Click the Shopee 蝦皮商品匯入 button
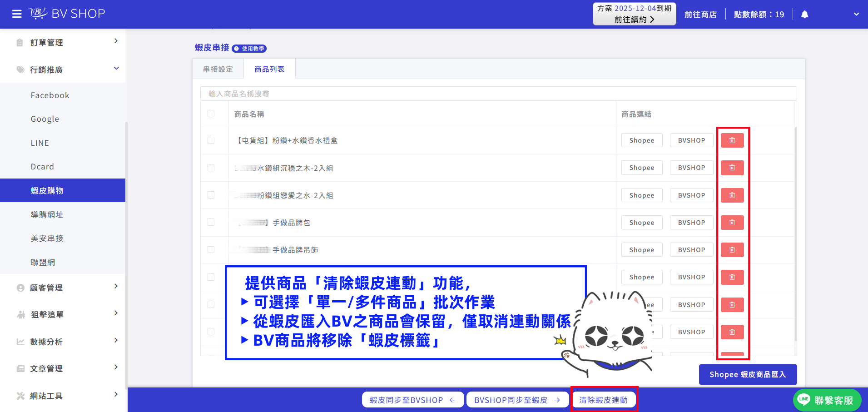 pyautogui.click(x=748, y=375)
